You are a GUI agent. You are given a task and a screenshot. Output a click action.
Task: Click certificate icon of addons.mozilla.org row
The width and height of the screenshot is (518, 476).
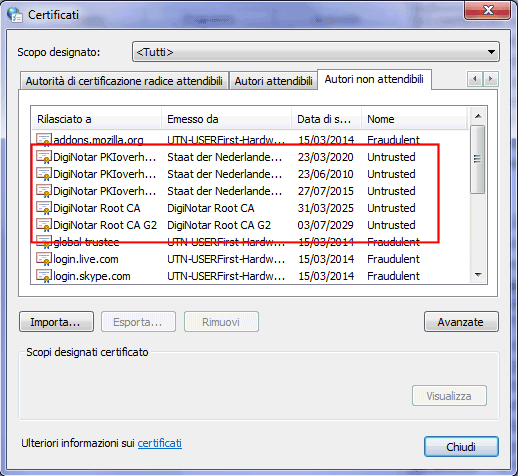(44, 140)
